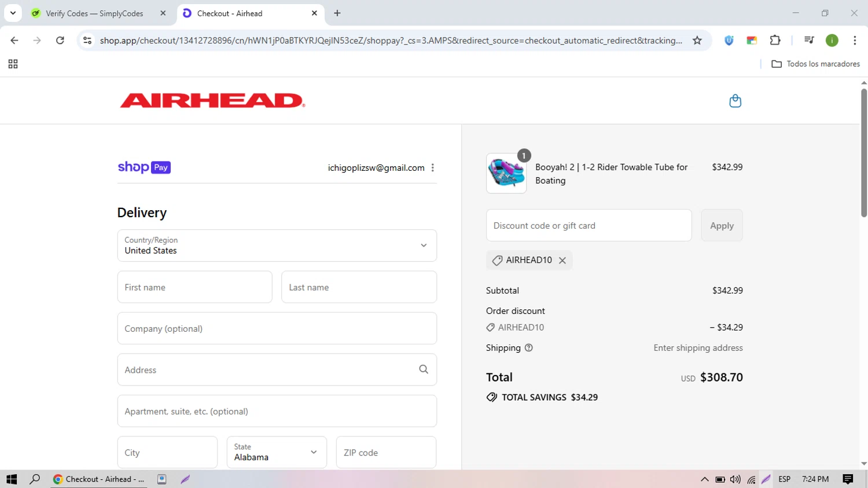Click the browser address bar URL
This screenshot has height=488, width=868.
pyautogui.click(x=391, y=41)
